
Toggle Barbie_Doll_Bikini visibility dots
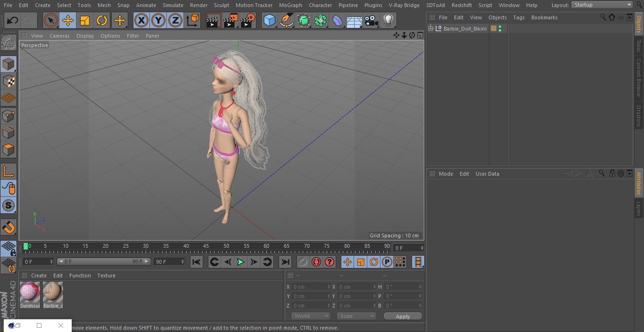500,29
